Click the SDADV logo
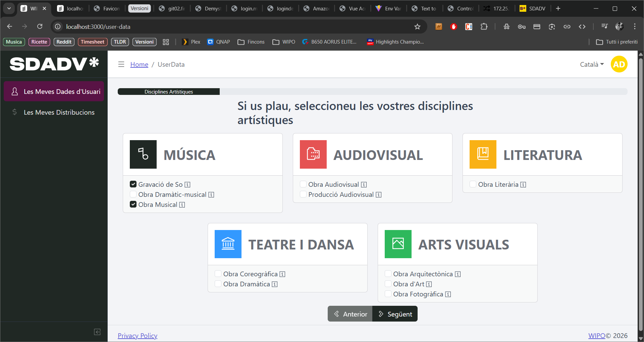 tap(54, 64)
